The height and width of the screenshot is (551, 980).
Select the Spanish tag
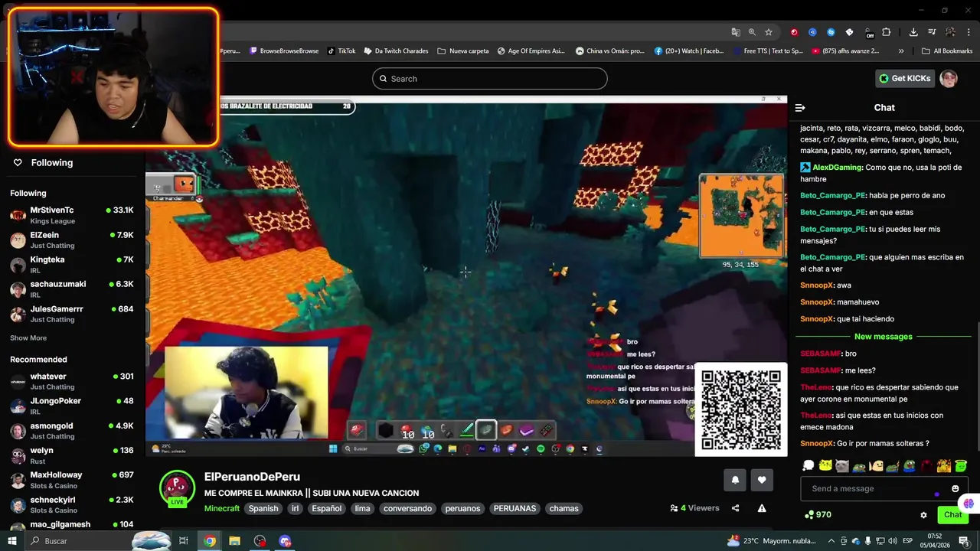click(x=263, y=508)
